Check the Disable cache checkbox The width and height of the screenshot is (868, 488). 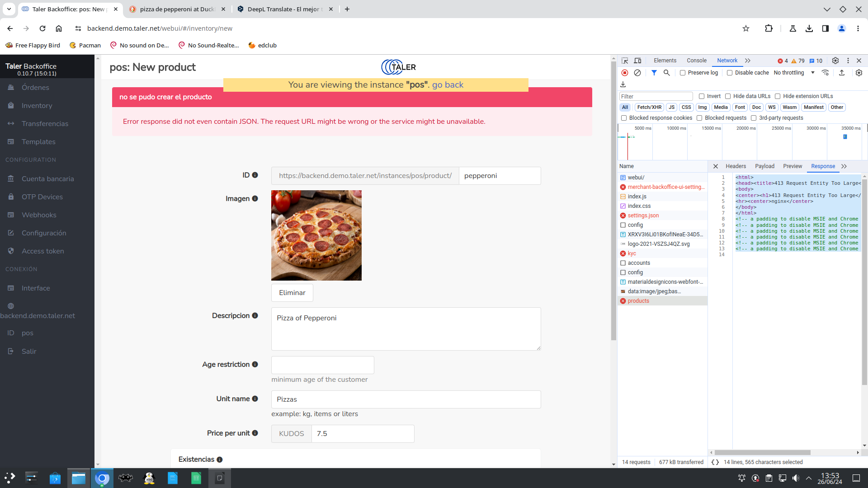tap(730, 73)
